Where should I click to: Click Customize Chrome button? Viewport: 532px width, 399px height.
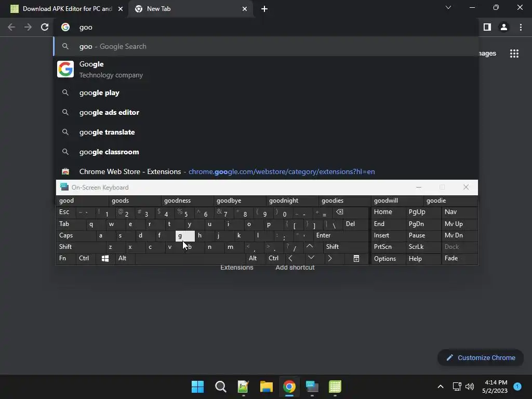[x=481, y=357]
